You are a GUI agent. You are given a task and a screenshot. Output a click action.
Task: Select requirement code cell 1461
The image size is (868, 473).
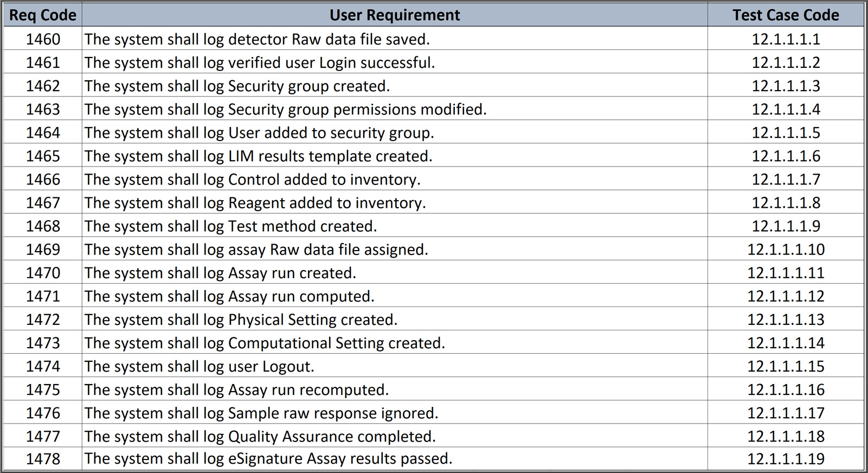pos(43,62)
